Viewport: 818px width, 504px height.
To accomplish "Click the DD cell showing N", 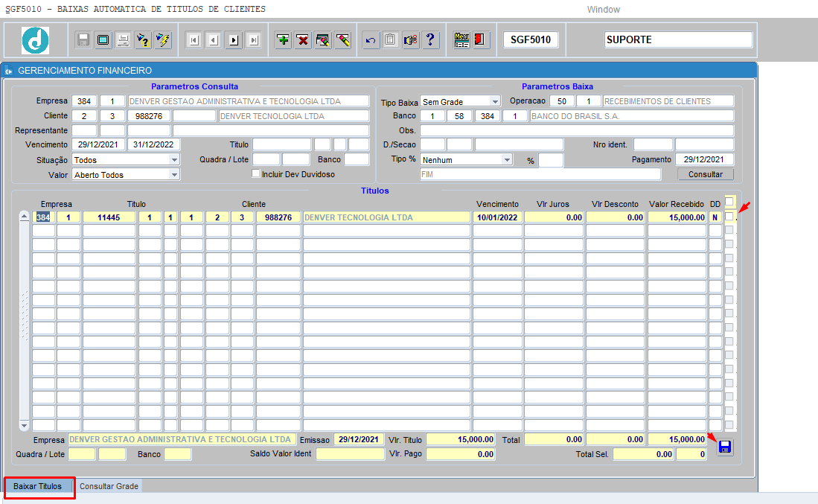I will point(715,217).
